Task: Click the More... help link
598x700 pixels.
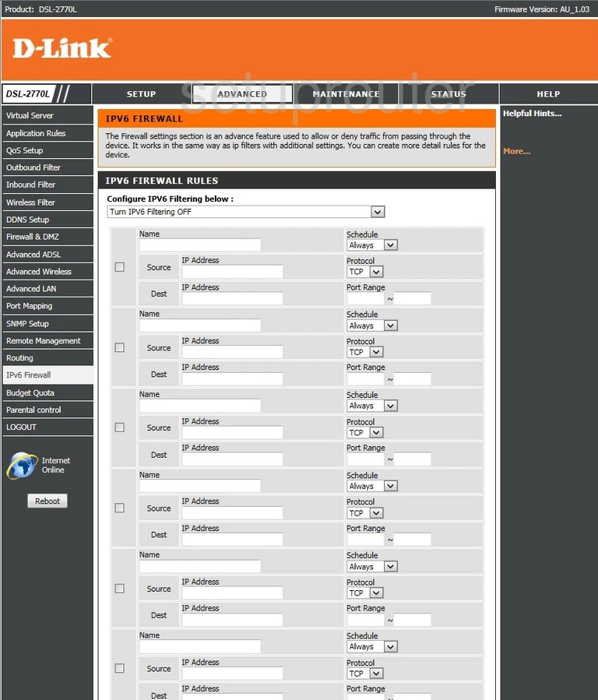Action: [516, 151]
